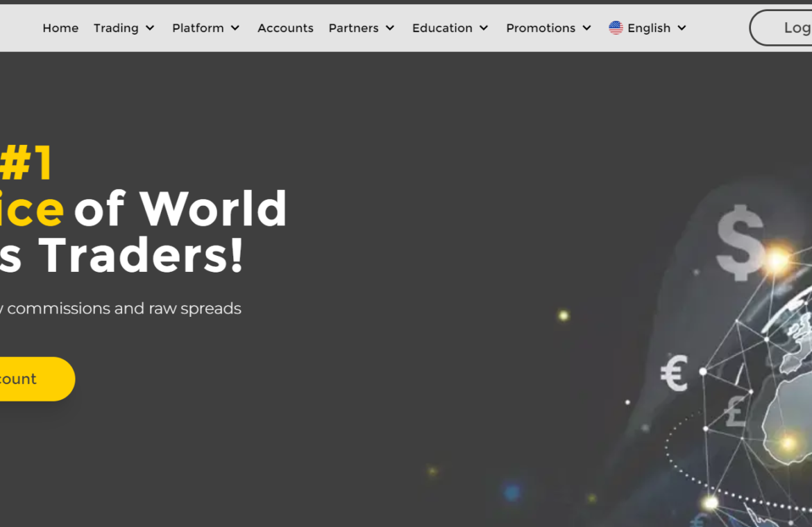Open the Partners menu item

pos(362,28)
